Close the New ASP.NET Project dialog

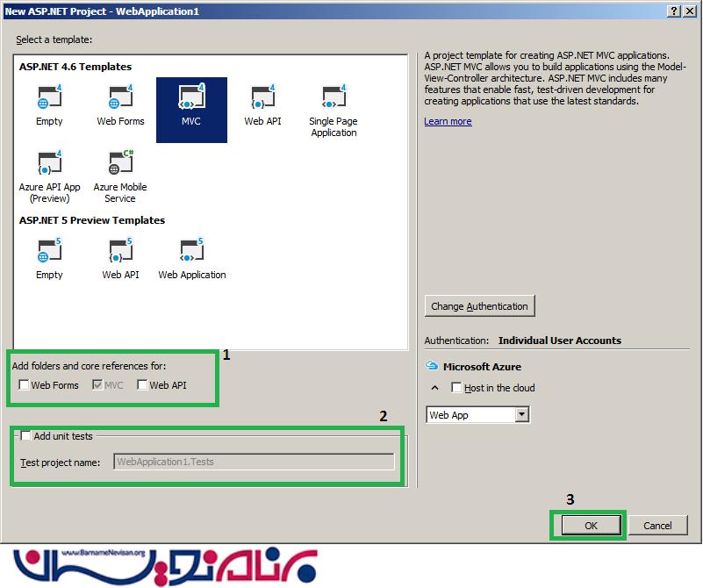click(x=690, y=11)
